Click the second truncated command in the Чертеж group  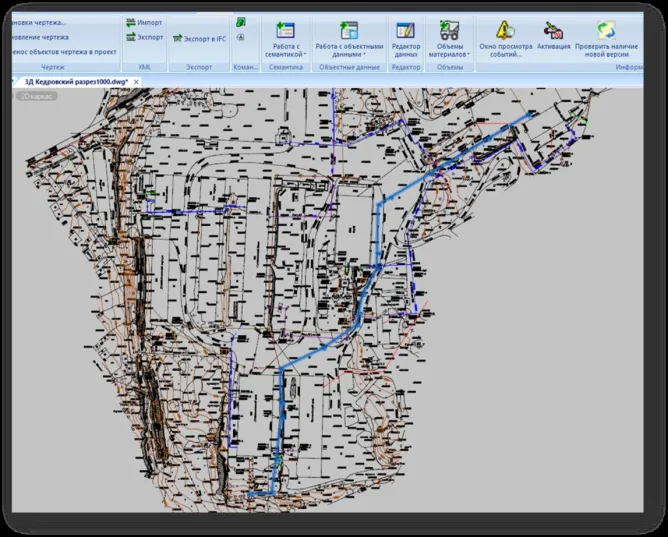(38, 37)
